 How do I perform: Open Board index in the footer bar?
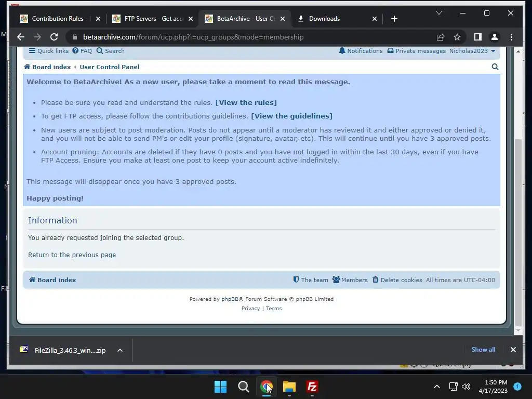point(52,280)
